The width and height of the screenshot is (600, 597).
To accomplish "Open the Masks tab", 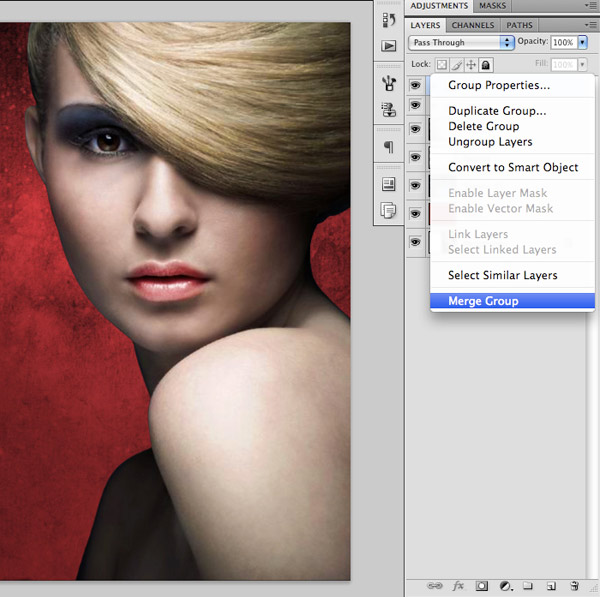I will (492, 6).
